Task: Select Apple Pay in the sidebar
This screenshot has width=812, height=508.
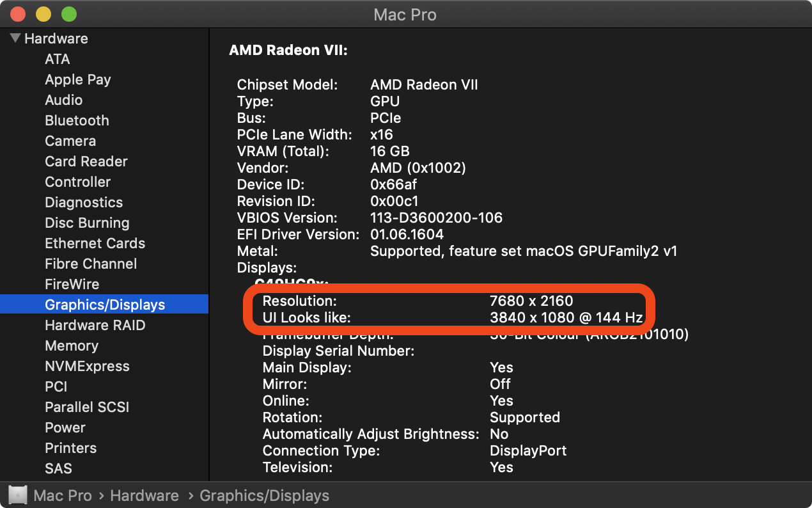Action: click(78, 79)
